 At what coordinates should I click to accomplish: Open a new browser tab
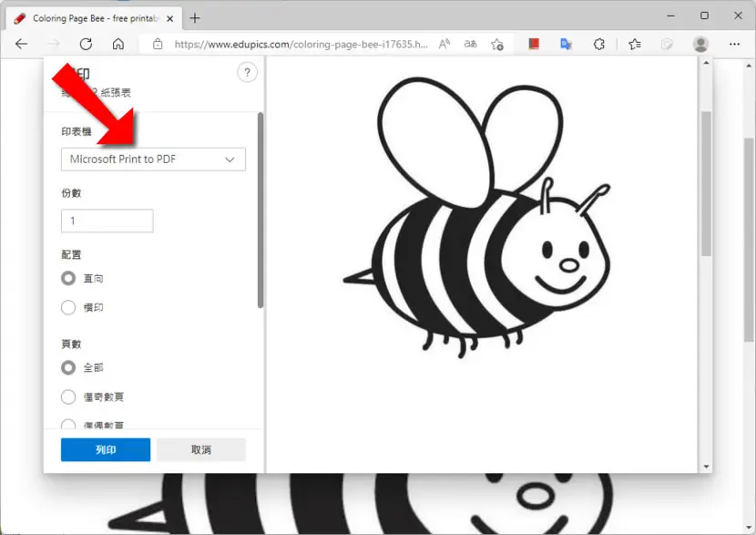coord(195,18)
